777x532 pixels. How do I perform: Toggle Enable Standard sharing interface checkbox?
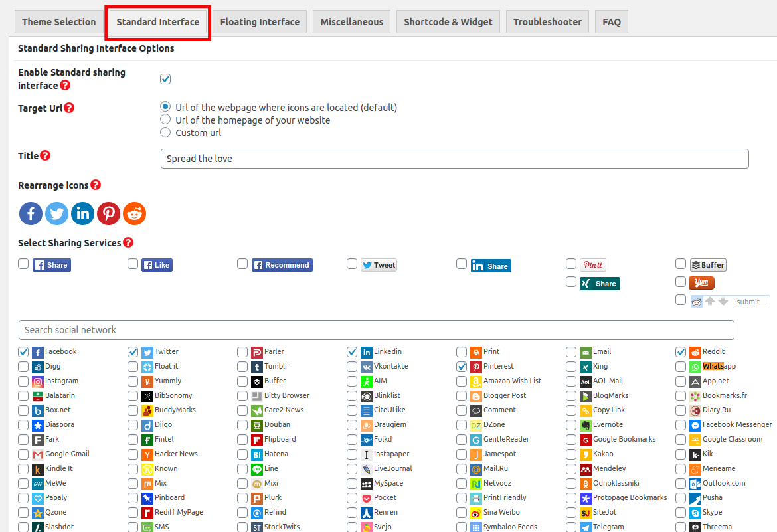tap(165, 79)
